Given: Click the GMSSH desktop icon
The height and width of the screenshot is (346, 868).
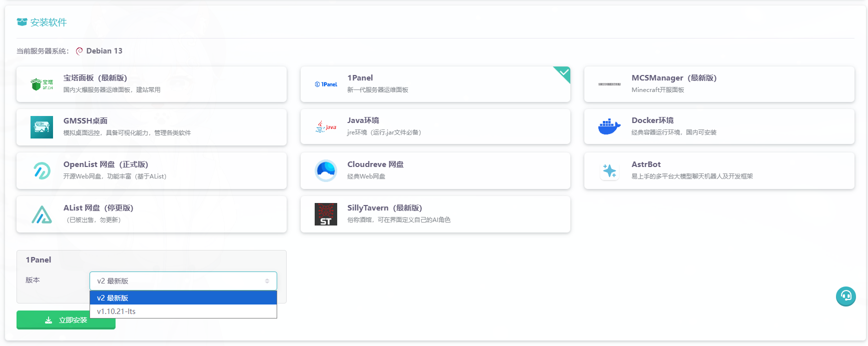Looking at the screenshot, I should click(42, 127).
